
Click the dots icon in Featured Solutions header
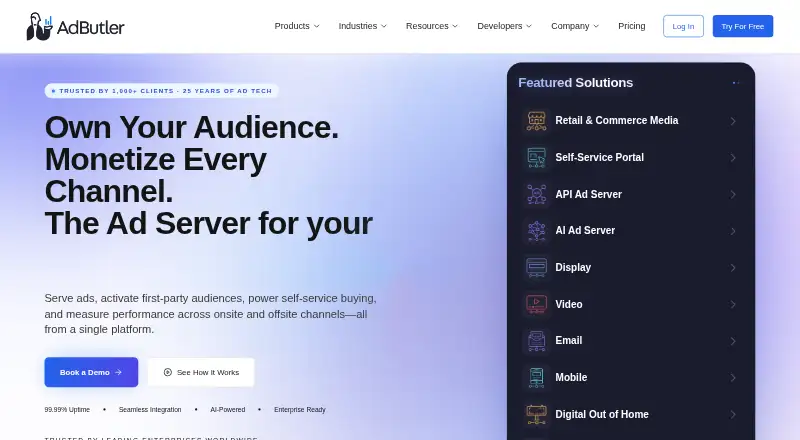pos(736,83)
